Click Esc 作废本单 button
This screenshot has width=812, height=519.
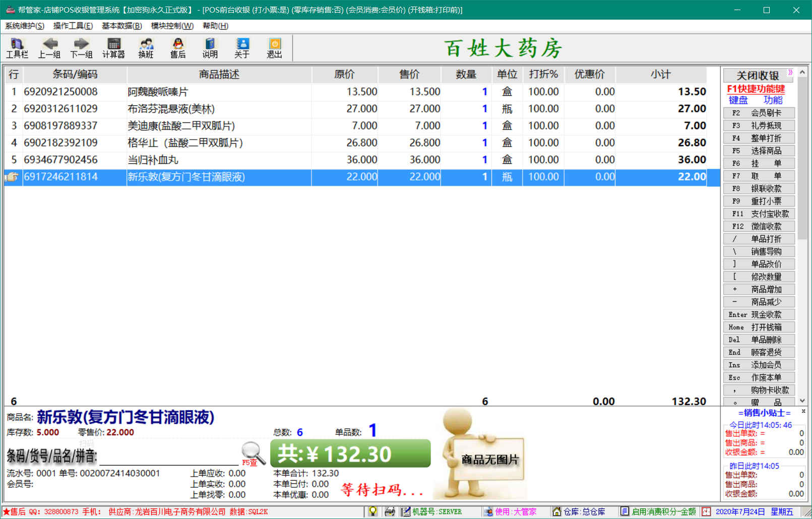[x=759, y=377]
